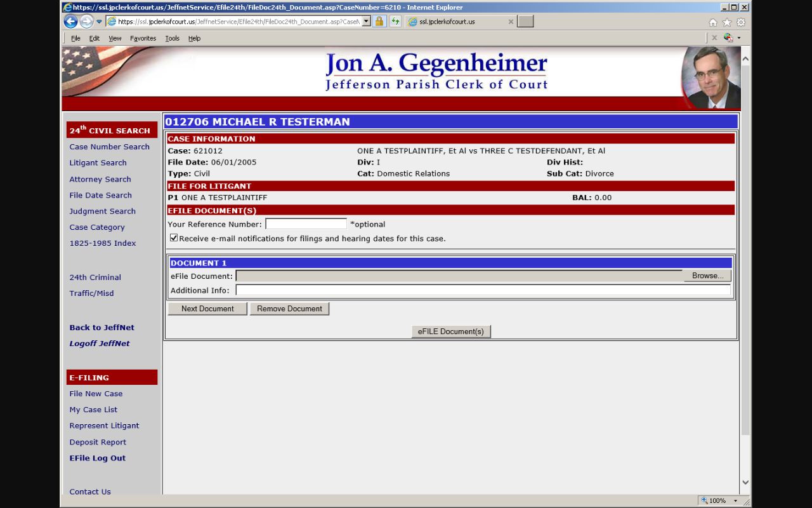This screenshot has height=508, width=812.
Task: Close the toolbar using its gray X
Action: [714, 38]
